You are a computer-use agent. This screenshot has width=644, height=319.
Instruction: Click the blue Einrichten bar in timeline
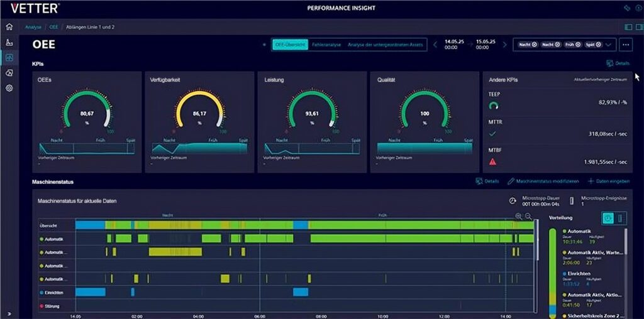90,292
